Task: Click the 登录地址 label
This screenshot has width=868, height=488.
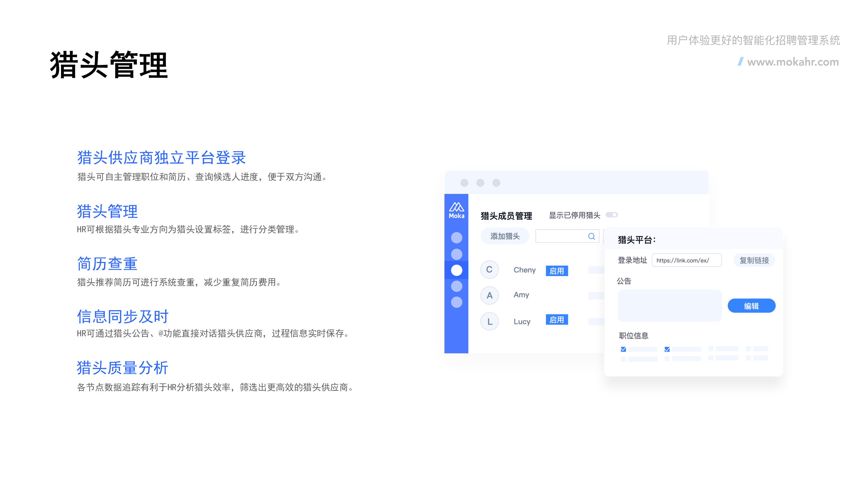Action: coord(632,260)
